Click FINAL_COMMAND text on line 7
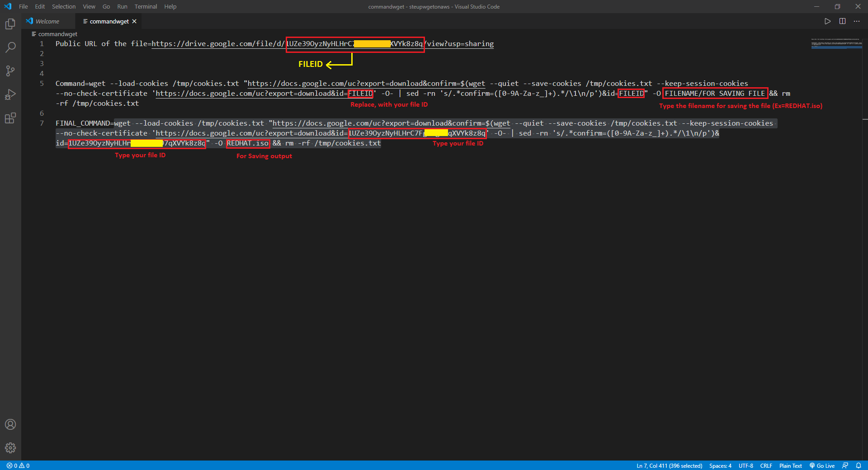This screenshot has width=868, height=470. point(83,123)
